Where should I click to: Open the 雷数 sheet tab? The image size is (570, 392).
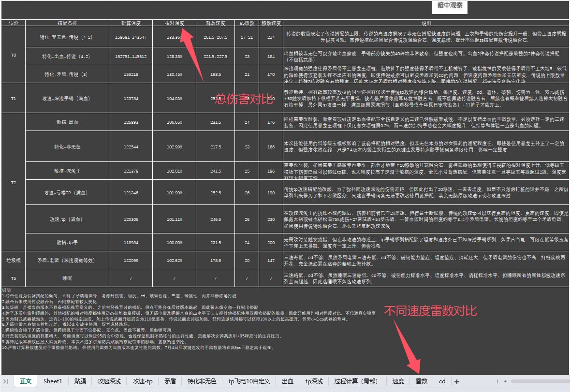[421, 381]
